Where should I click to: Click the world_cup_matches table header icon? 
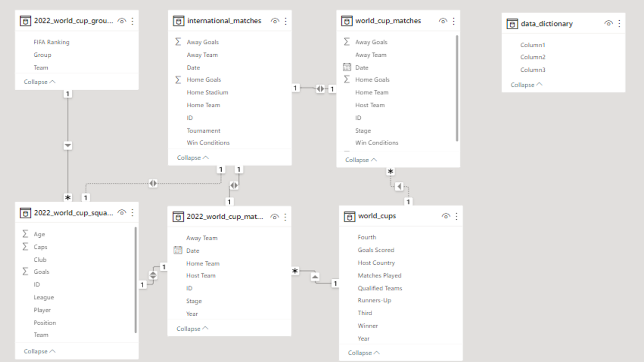[347, 21]
